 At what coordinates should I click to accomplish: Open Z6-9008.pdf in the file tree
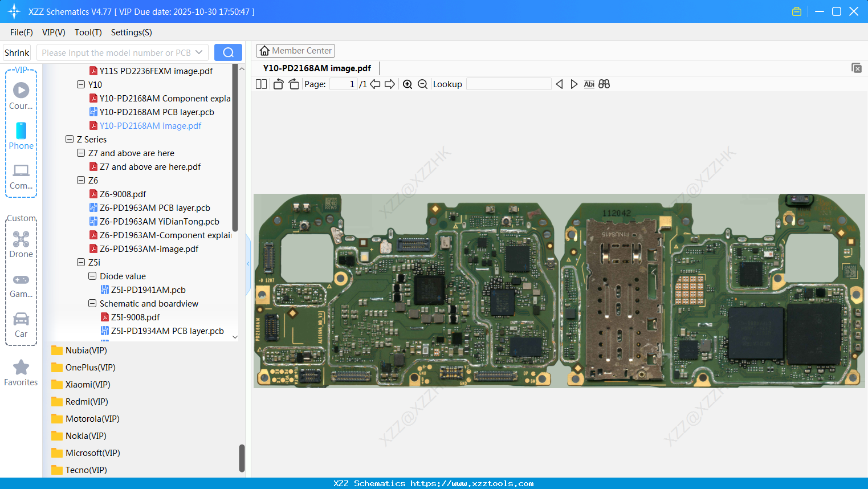point(123,194)
